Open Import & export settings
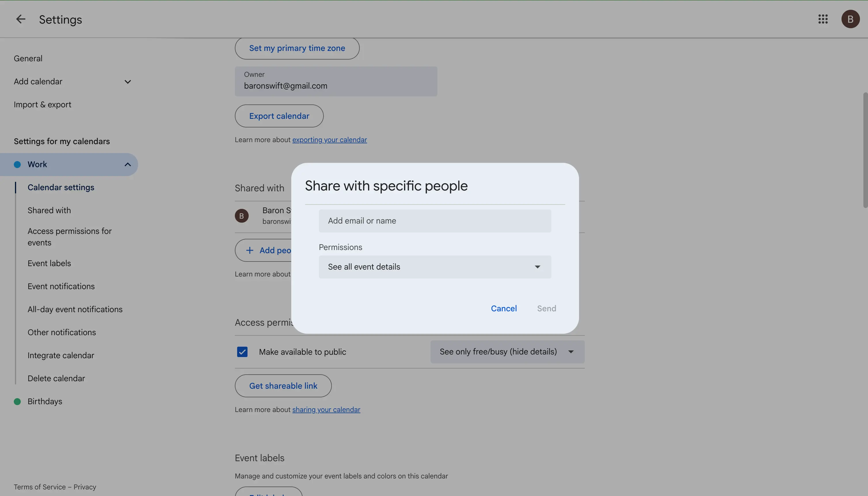 click(43, 105)
